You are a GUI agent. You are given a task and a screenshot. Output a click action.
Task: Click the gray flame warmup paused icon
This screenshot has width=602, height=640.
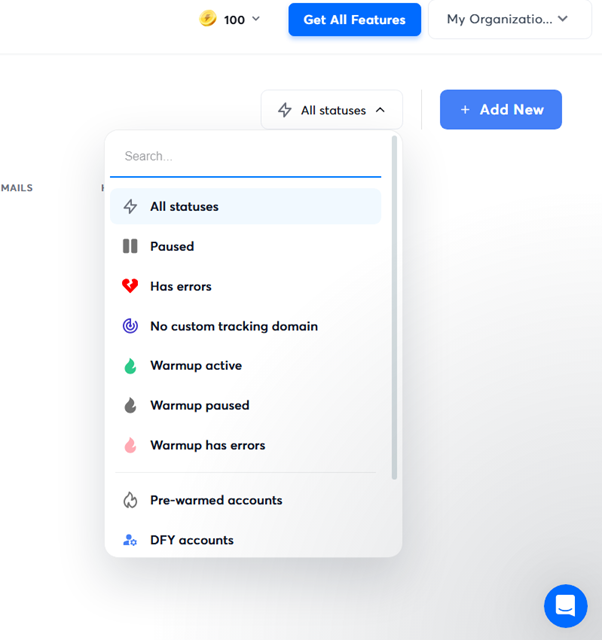click(130, 405)
